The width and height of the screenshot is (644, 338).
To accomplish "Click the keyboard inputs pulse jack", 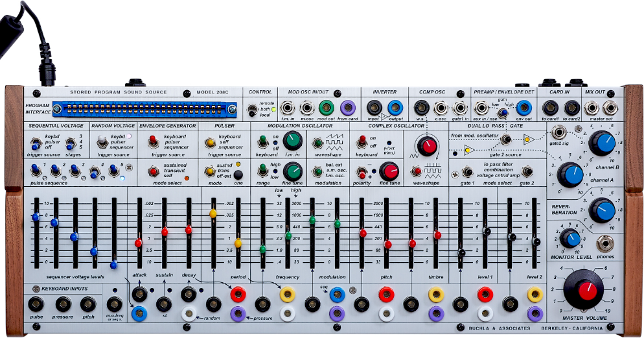I will [x=36, y=304].
